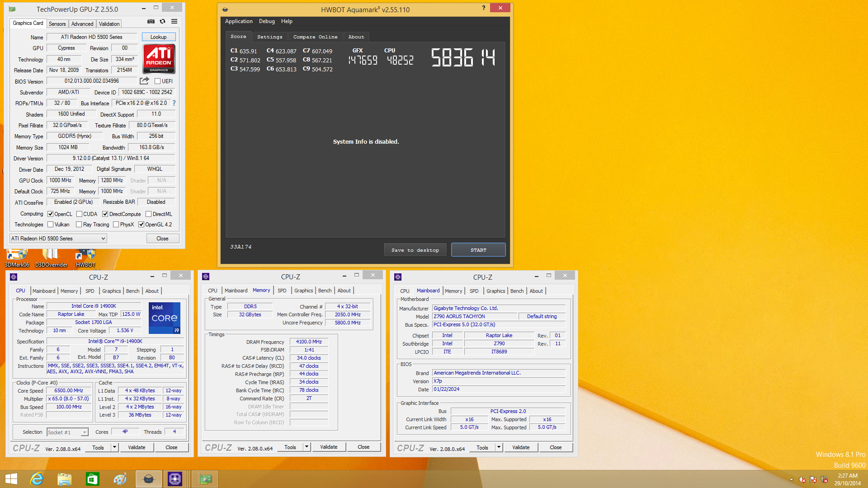Open Paint from the taskbar

(x=120, y=479)
